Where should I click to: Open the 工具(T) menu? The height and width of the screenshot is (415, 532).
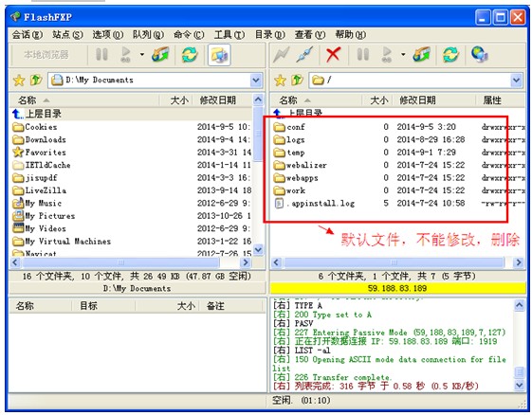point(229,34)
